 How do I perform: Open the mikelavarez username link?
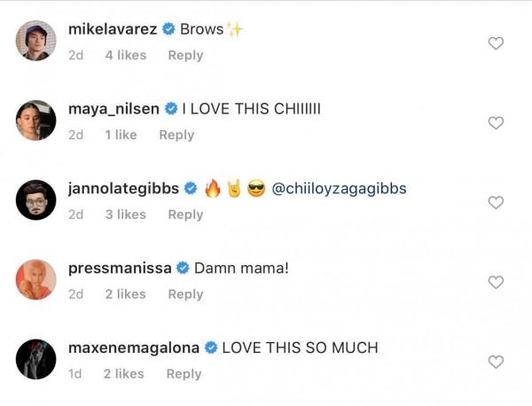click(x=113, y=29)
